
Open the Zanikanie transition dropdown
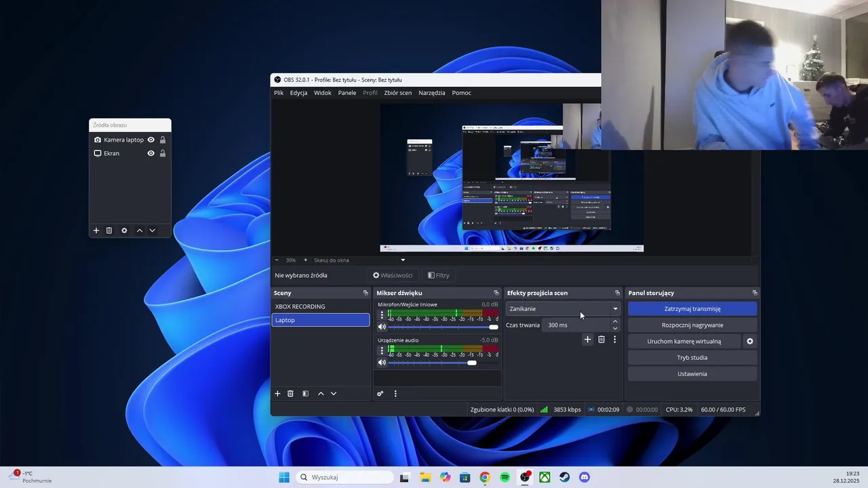click(x=563, y=309)
